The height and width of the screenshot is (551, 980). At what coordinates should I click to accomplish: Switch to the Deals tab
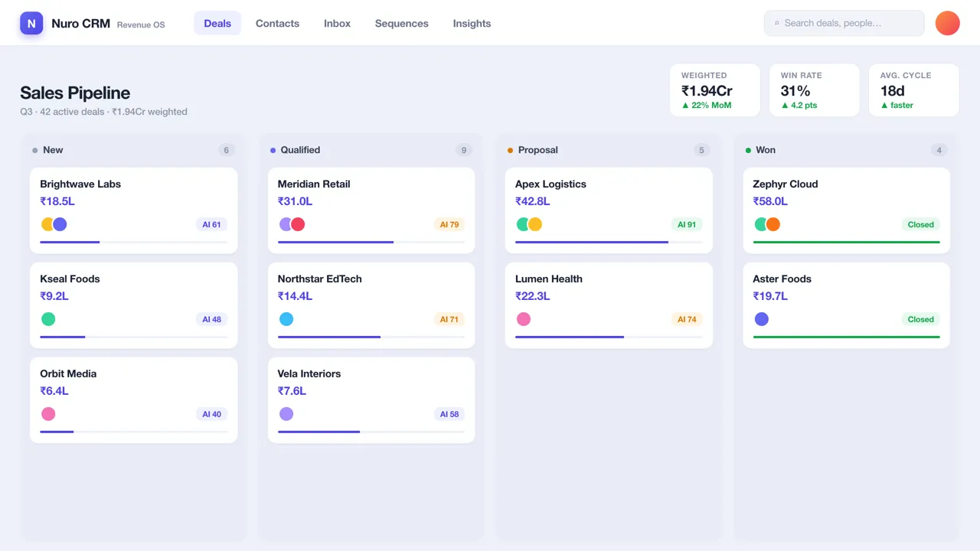pyautogui.click(x=217, y=24)
